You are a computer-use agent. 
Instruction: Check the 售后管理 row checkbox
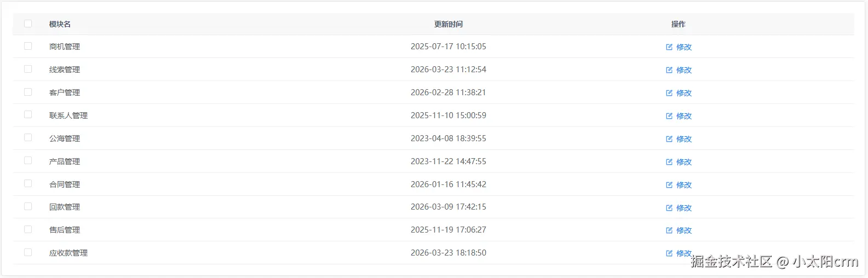coord(28,229)
